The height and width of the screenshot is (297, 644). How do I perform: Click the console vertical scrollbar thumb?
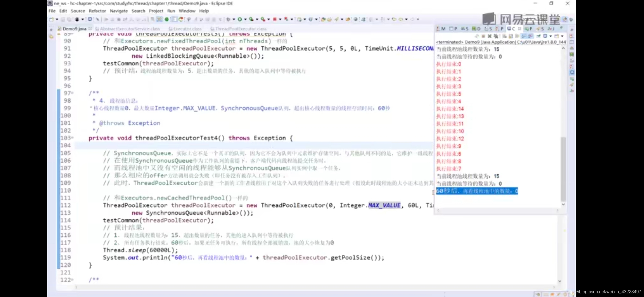click(563, 169)
